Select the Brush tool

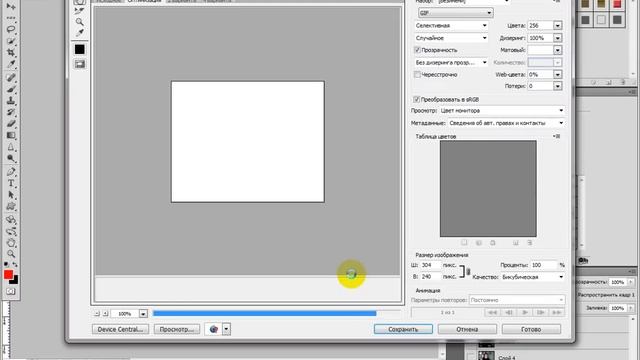point(11,89)
